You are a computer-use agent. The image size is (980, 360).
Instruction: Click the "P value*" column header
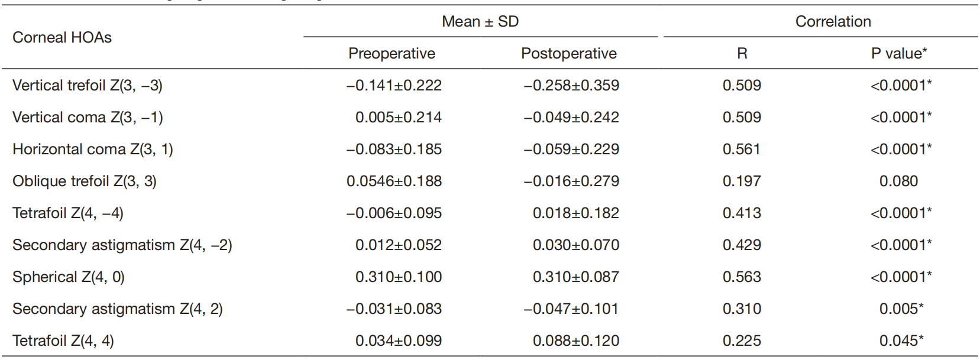tap(899, 54)
